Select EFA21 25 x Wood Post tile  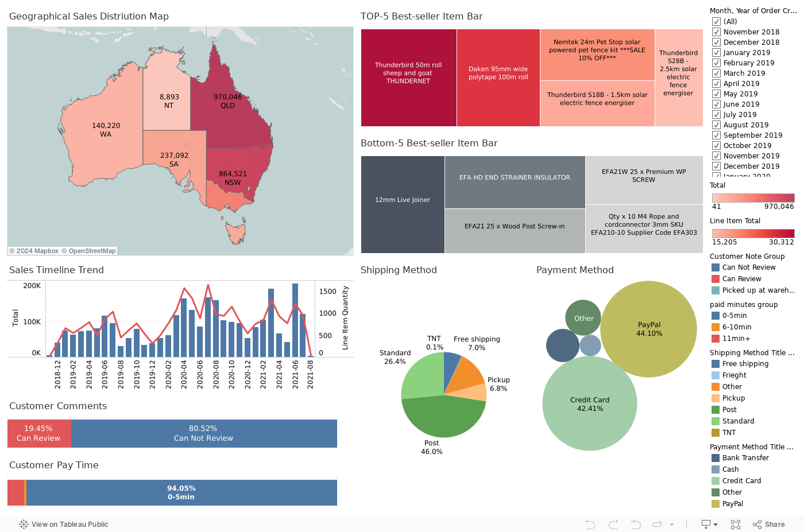(515, 231)
